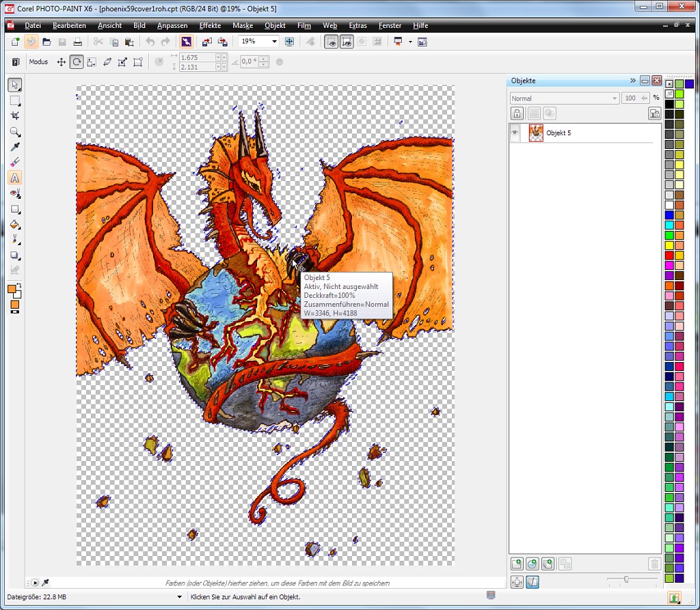
Task: Select the Objekt 5 layer thumbnail
Action: pos(536,133)
